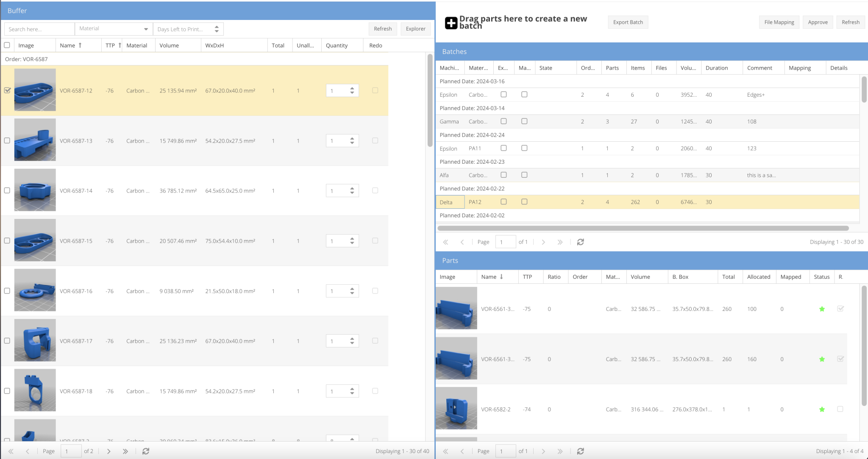Screen dimensions: 868x459
Task: Sort Buffer by Name column arrow
Action: [80, 45]
